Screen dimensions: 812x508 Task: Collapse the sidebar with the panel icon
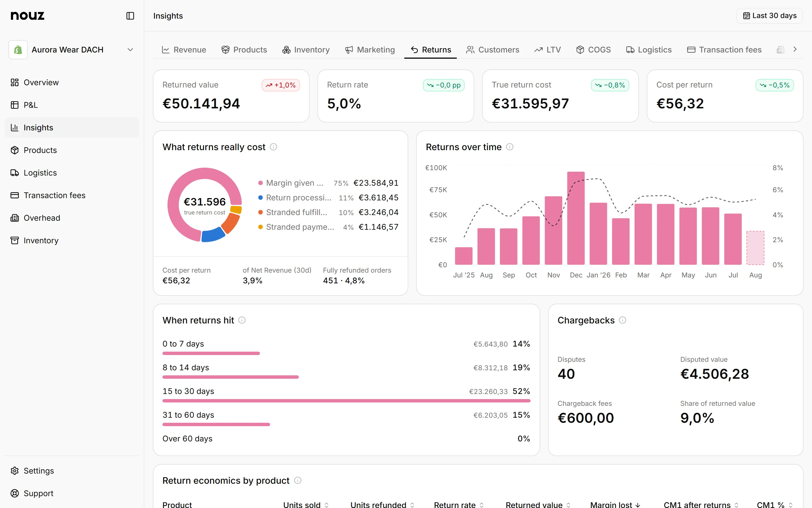130,16
